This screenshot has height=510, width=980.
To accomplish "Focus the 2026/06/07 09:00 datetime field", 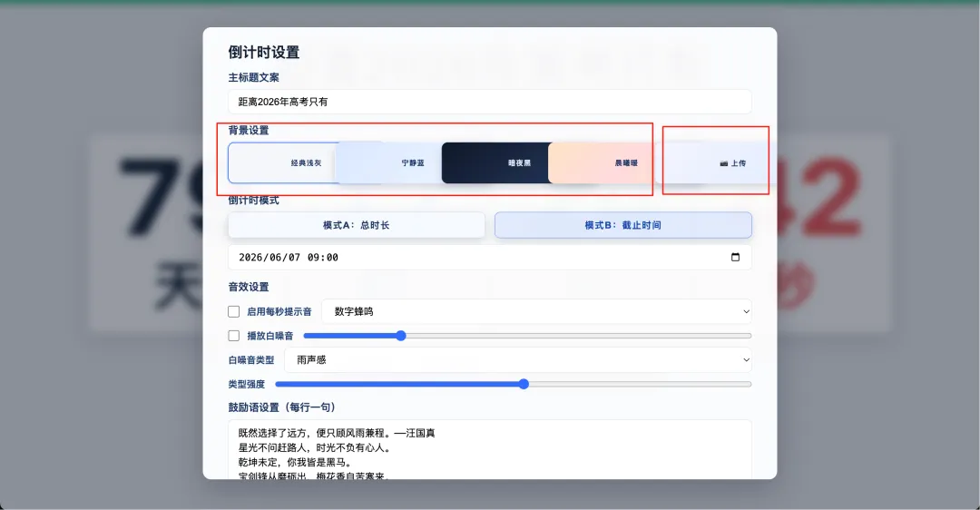I will coord(490,257).
